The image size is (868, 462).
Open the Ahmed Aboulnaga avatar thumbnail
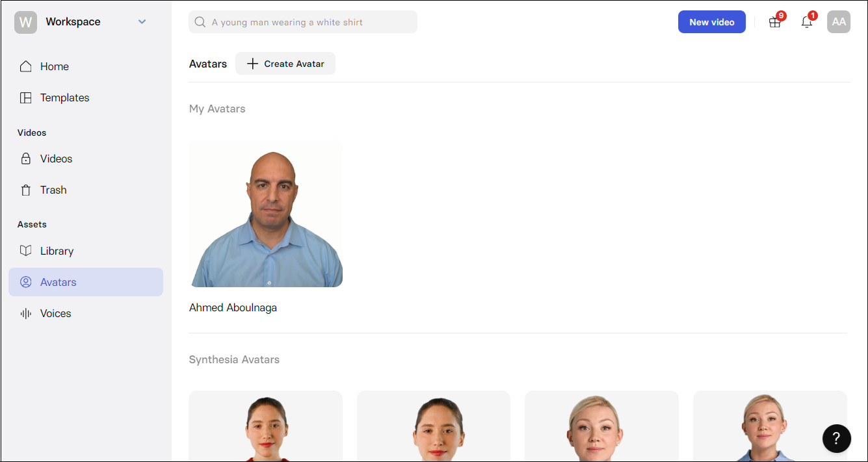[x=265, y=214]
